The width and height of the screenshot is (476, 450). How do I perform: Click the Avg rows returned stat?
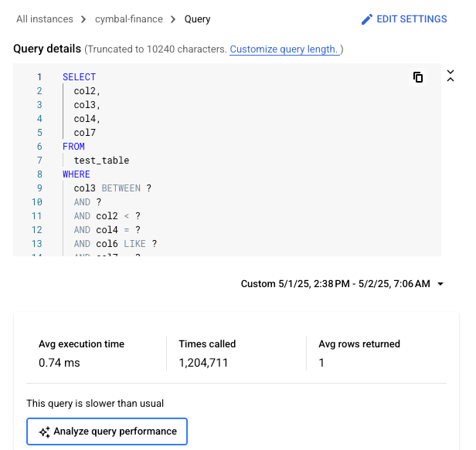tap(359, 344)
